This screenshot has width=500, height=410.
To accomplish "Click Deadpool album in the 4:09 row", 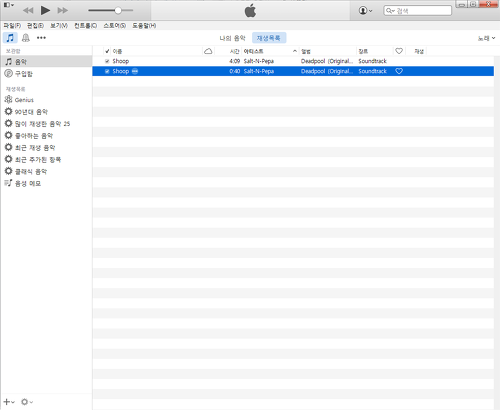I will pyautogui.click(x=327, y=61).
